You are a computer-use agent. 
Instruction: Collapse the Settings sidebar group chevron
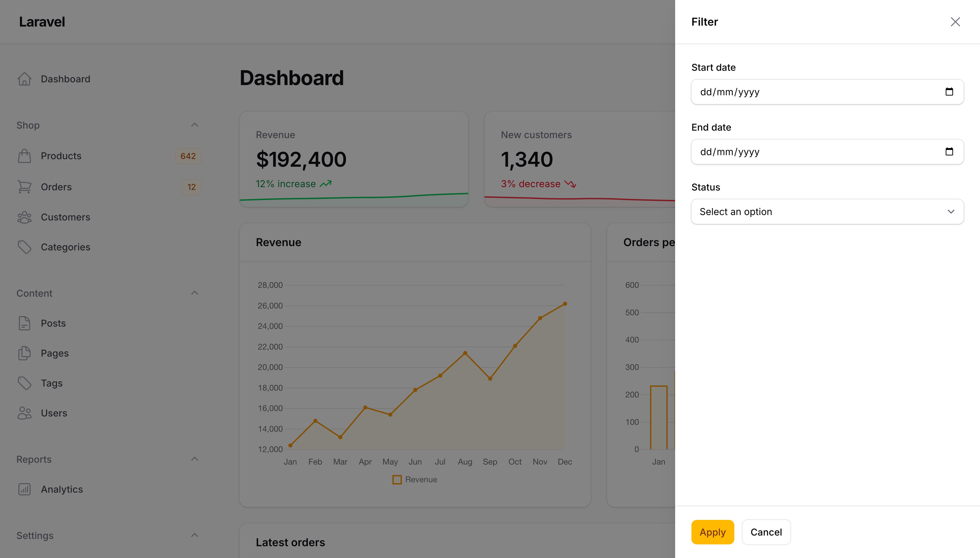point(195,535)
